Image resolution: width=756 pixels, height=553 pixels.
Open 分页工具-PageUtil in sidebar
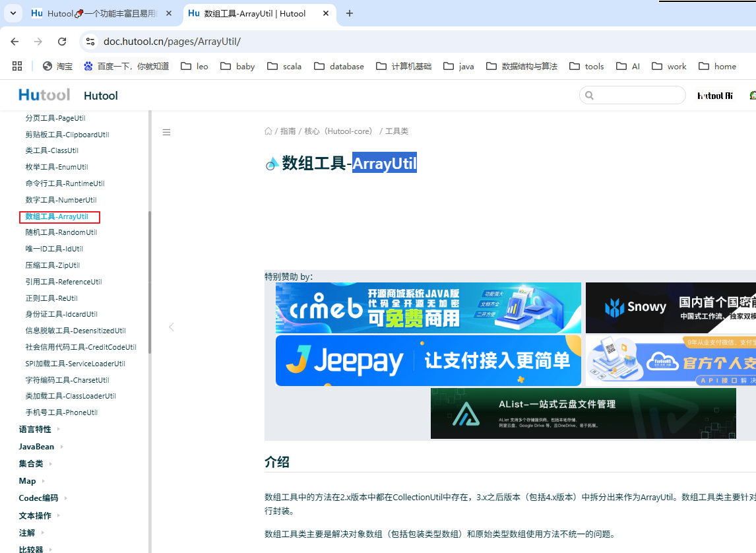(55, 118)
